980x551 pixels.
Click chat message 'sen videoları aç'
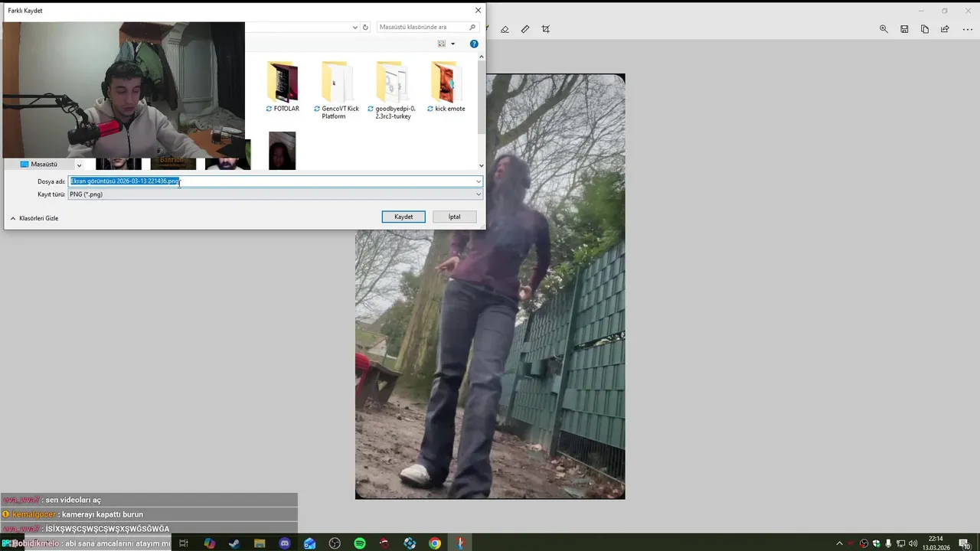point(73,500)
